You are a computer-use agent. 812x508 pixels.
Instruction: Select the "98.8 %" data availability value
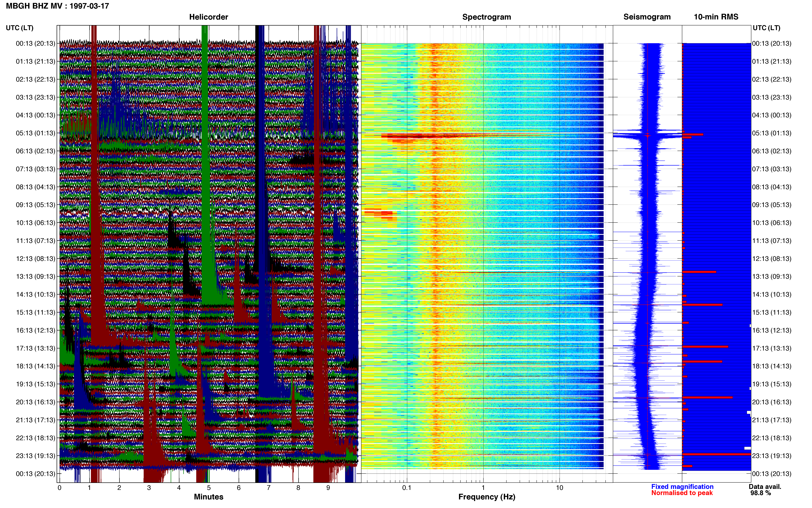point(761,493)
